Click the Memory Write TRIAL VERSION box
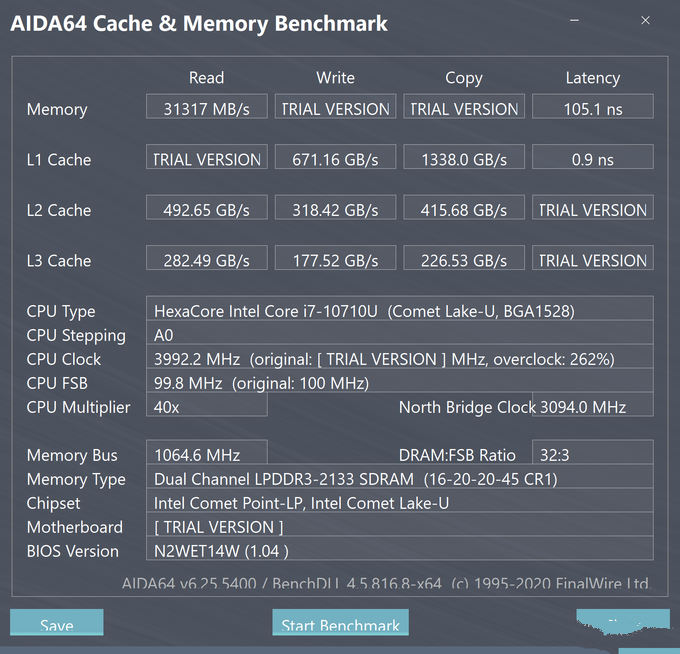Viewport: 680px width, 654px height. [x=335, y=106]
